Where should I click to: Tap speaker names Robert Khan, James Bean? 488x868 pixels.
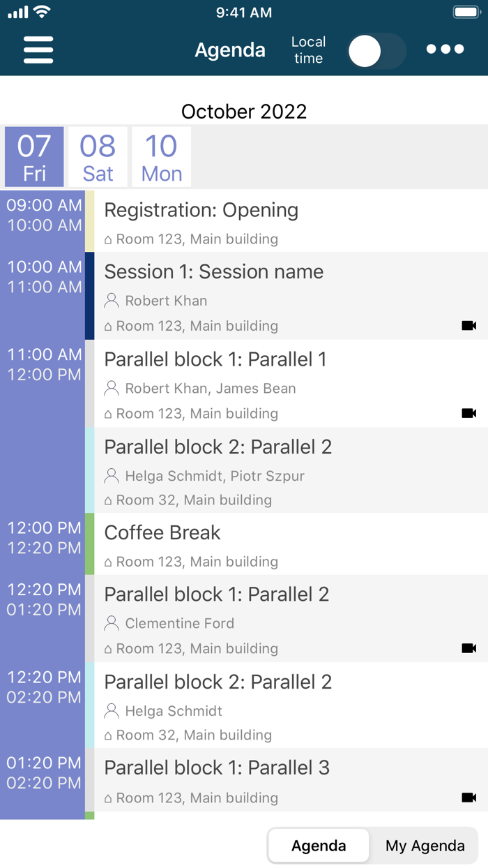211,388
